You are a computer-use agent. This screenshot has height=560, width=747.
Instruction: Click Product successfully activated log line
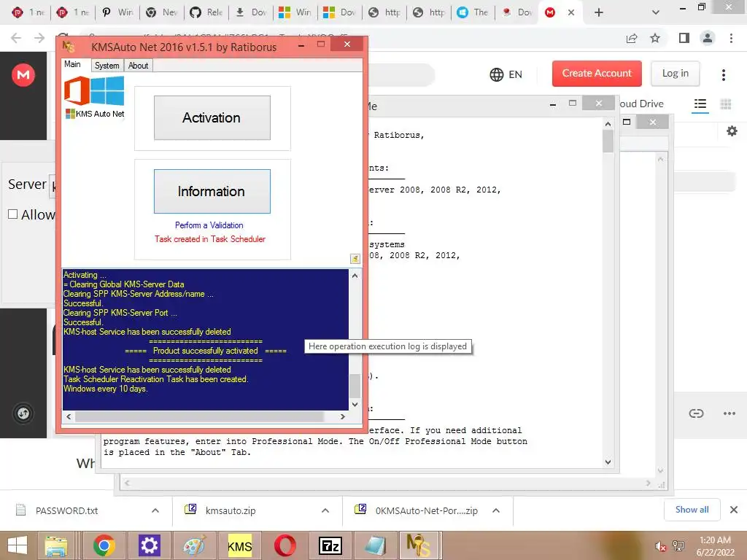(x=205, y=351)
